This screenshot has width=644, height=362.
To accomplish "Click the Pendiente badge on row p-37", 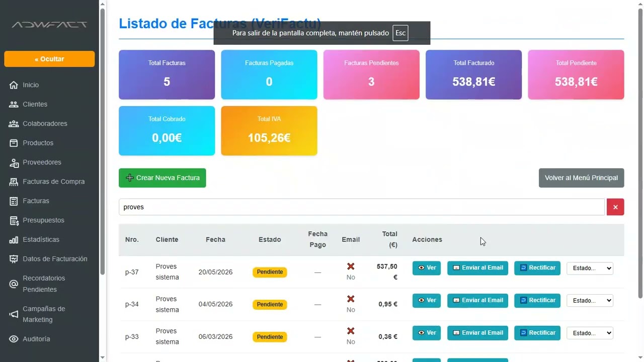I will (x=270, y=272).
